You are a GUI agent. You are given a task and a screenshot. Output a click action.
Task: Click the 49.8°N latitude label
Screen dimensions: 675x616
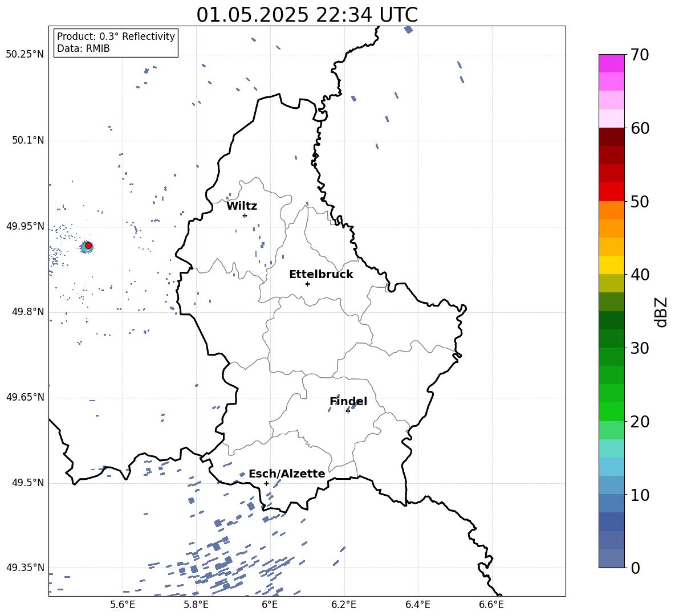(28, 312)
